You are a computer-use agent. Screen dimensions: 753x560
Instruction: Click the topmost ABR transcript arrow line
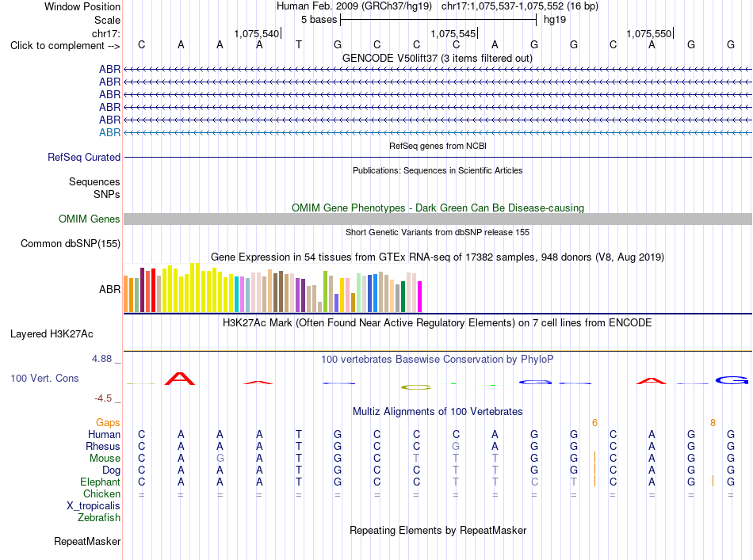tap(438, 70)
